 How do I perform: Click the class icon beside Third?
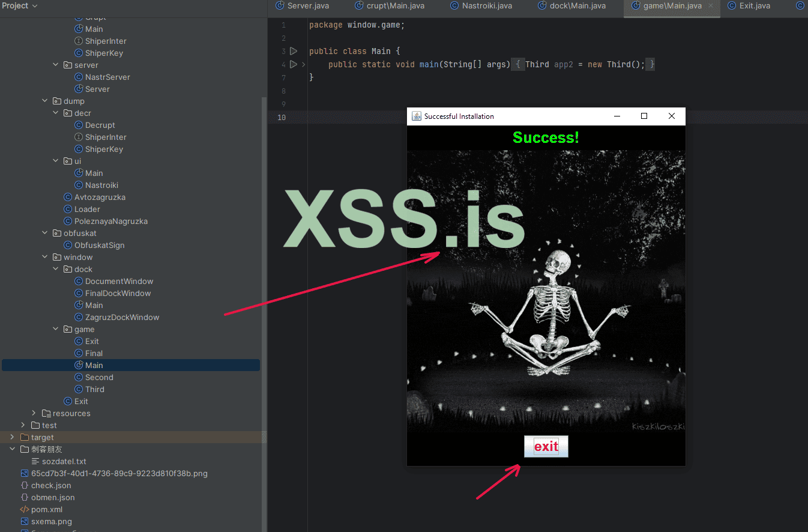[79, 389]
